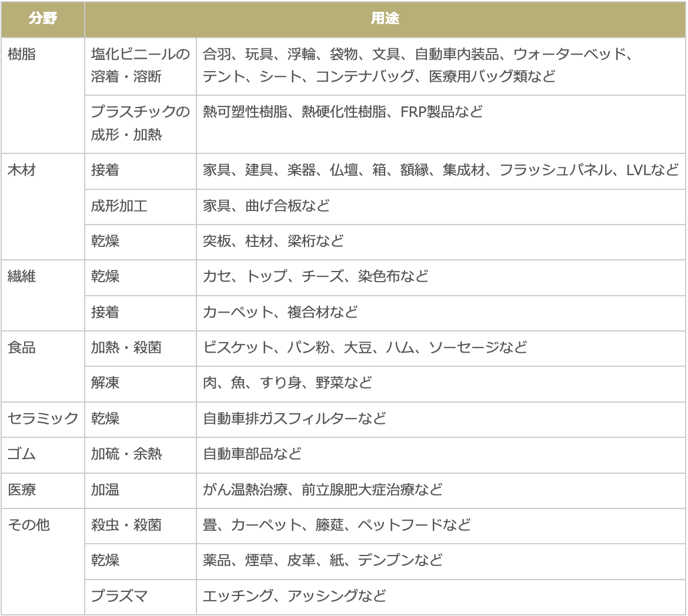Click the 分野 column header
Screen dimensions: 688x616
tap(43, 19)
